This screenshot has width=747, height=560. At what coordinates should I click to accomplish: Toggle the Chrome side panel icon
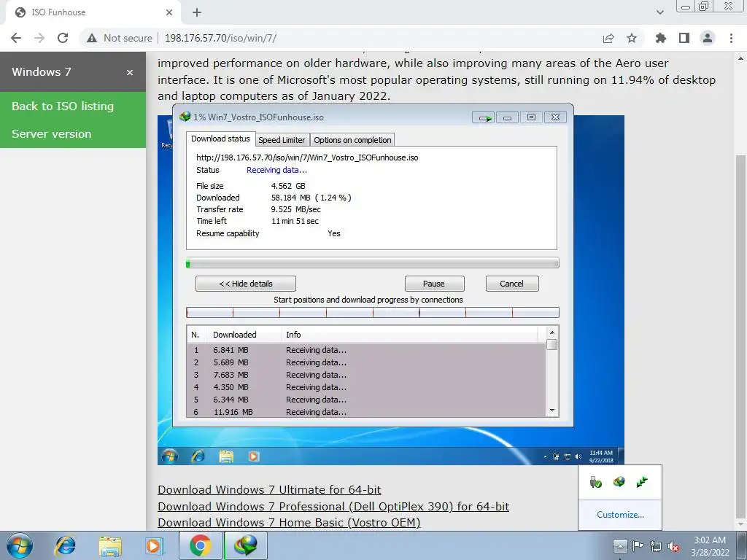pos(684,38)
